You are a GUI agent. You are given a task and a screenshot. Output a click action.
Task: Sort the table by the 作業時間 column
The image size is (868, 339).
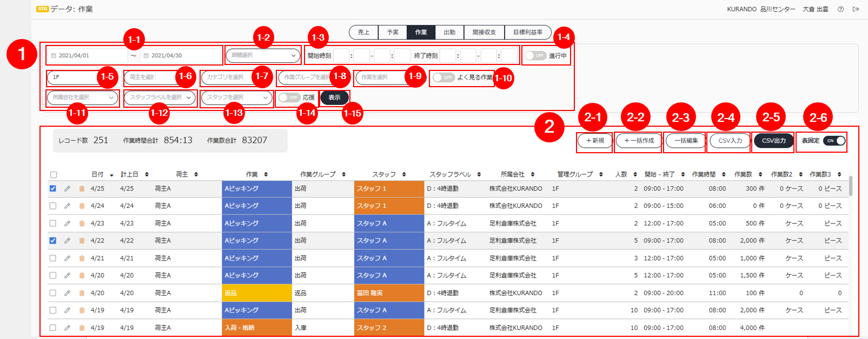point(724,174)
